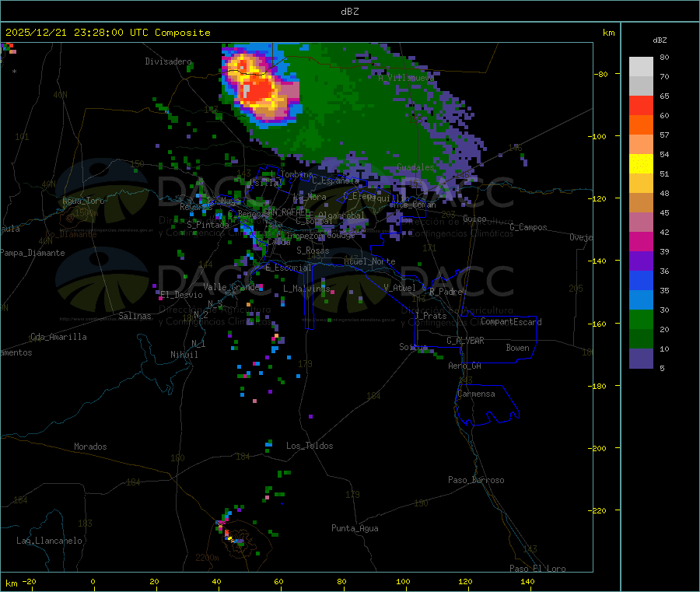Pick the light gray 70–80 dBZ legend swatch
This screenshot has width=700, height=592.
[x=641, y=67]
